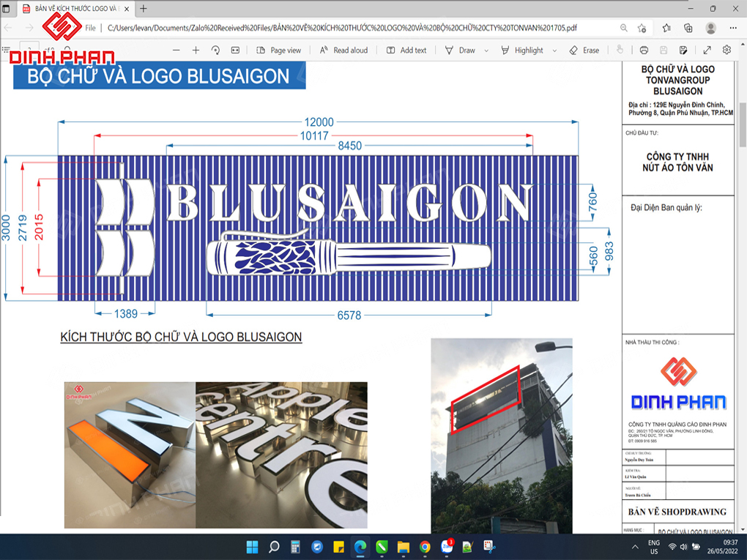Viewport: 747px width, 560px height.
Task: Rotate the PDF page
Action: point(215,50)
